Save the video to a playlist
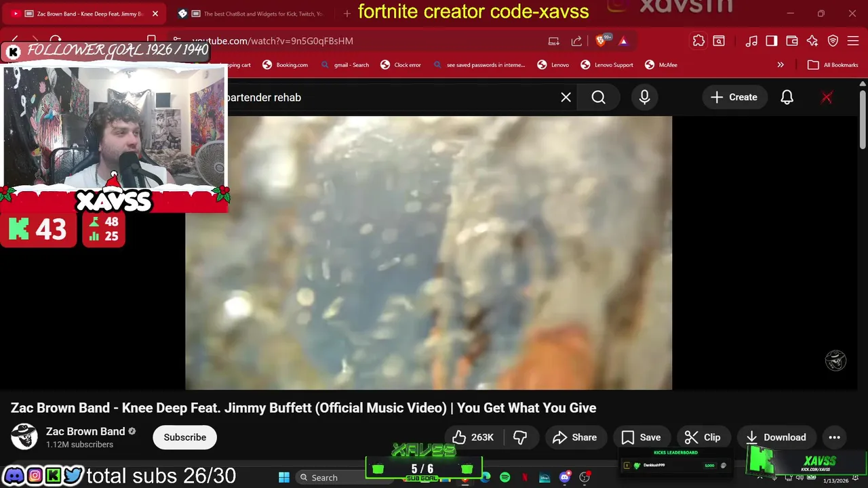868x488 pixels. [x=642, y=437]
